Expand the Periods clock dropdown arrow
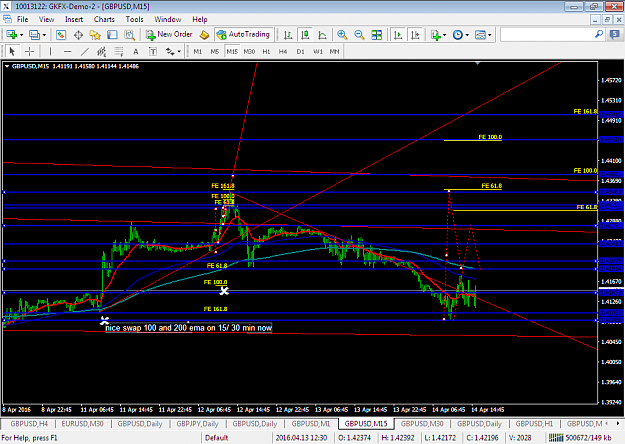This screenshot has width=625, height=444. (x=467, y=35)
